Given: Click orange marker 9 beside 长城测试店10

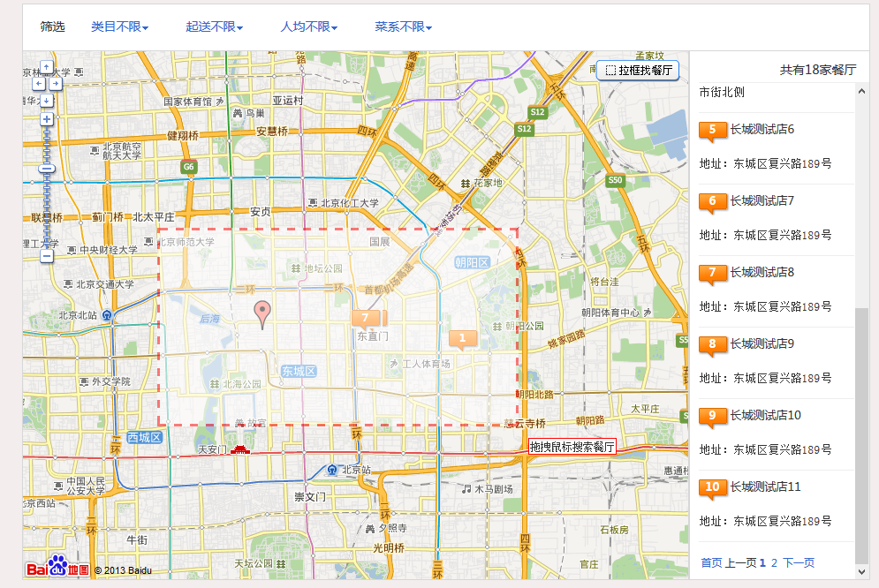Looking at the screenshot, I should click(713, 418).
